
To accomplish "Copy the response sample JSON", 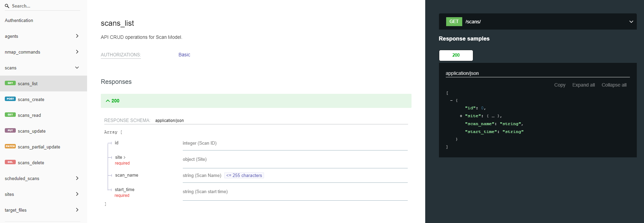I will coord(560,85).
